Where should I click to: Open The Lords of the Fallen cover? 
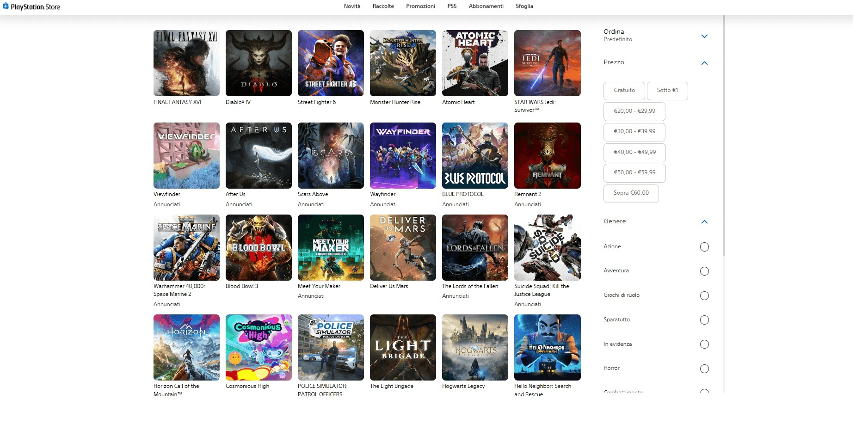coord(475,247)
